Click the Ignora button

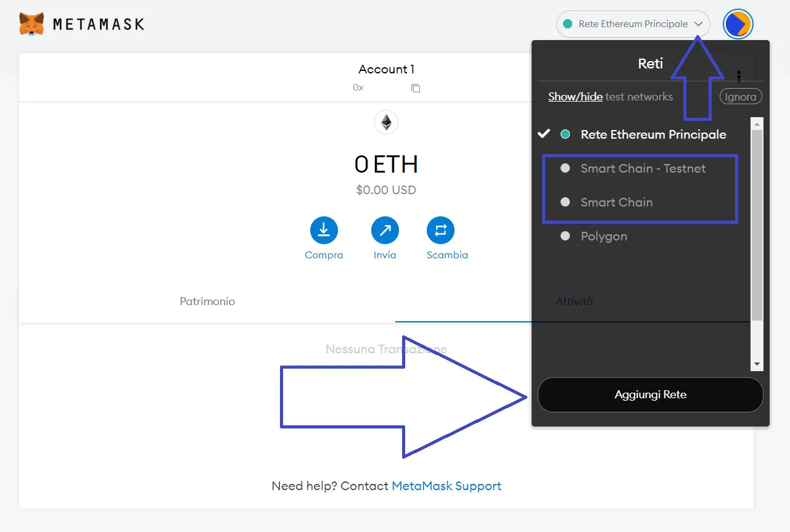(x=741, y=97)
